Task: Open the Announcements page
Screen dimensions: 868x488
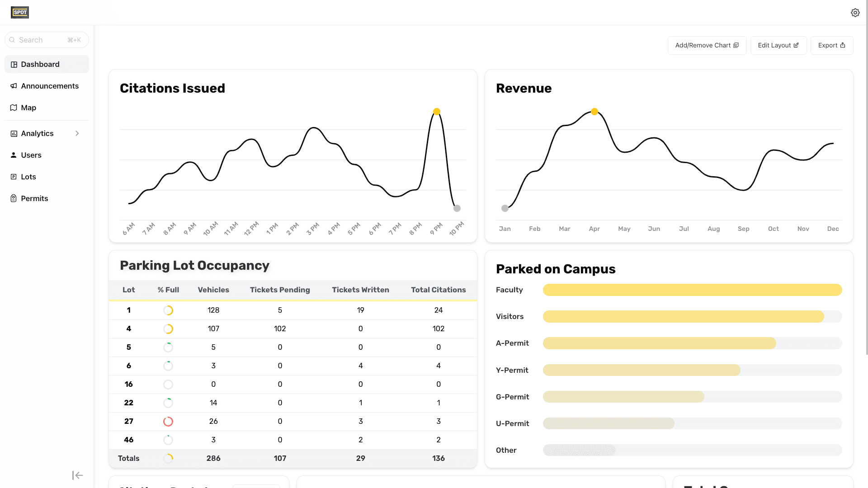Action: click(x=50, y=86)
